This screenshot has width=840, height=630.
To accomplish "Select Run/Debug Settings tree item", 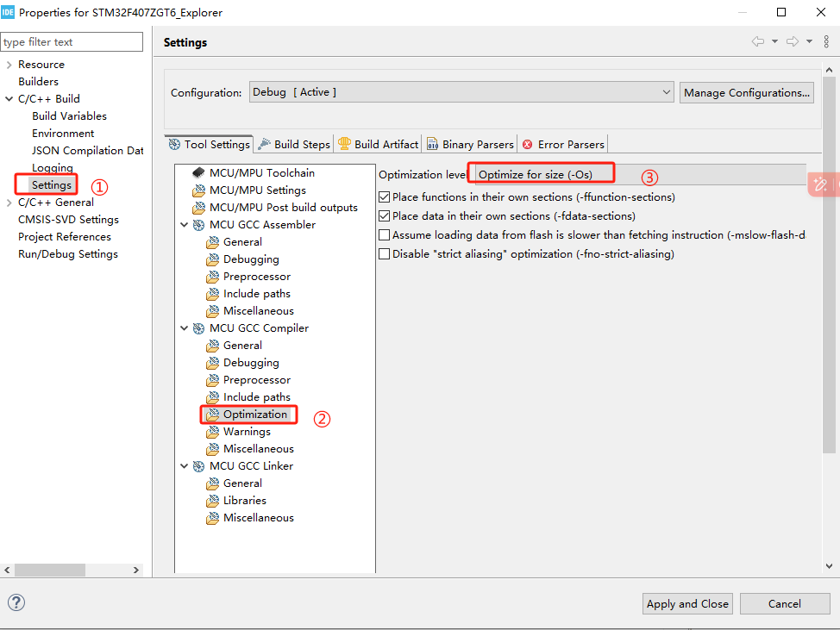I will (68, 254).
